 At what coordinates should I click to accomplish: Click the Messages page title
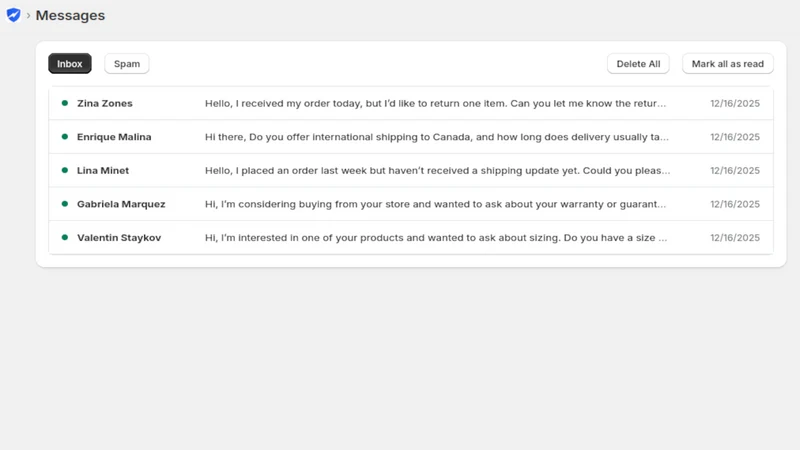pyautogui.click(x=70, y=15)
